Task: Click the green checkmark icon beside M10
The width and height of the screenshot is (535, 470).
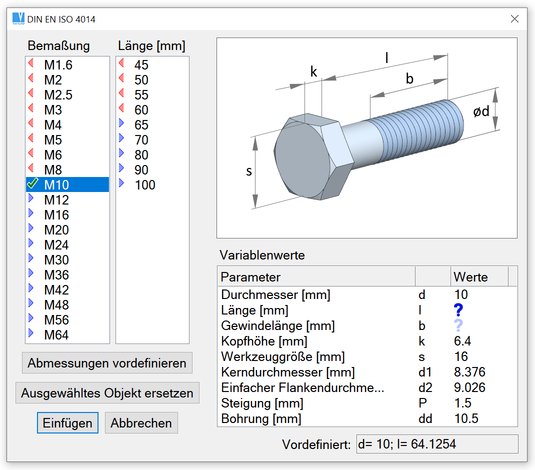Action: click(x=32, y=184)
